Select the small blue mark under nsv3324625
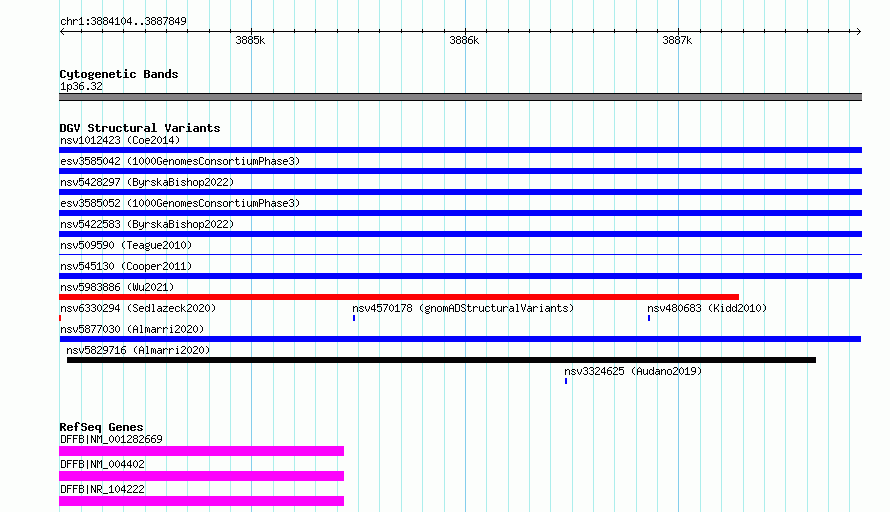 tap(566, 381)
